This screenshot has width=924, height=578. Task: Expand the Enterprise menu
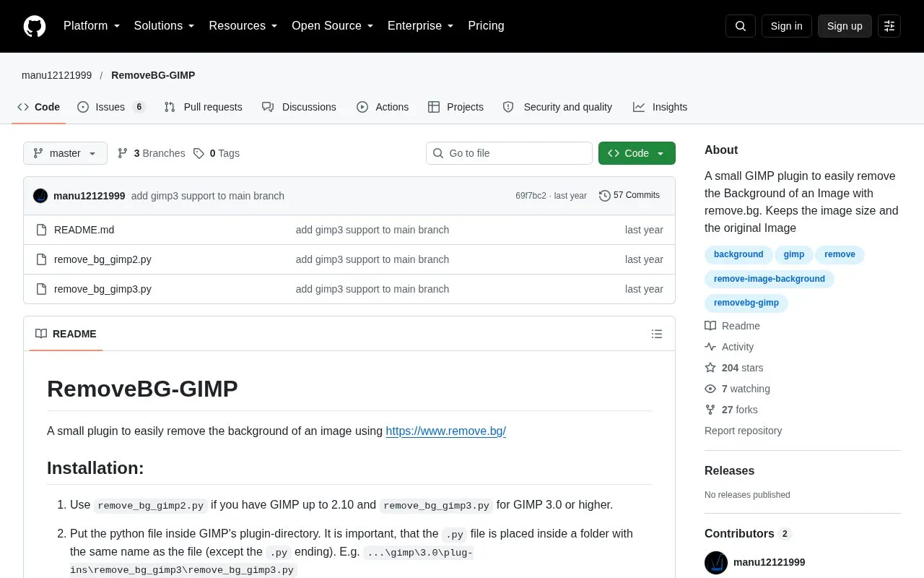[421, 26]
